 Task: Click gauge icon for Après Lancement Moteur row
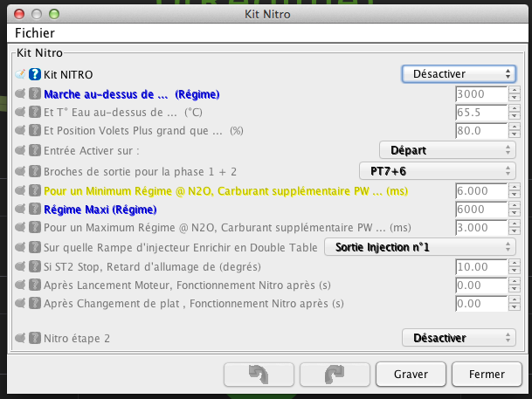pyautogui.click(x=20, y=285)
